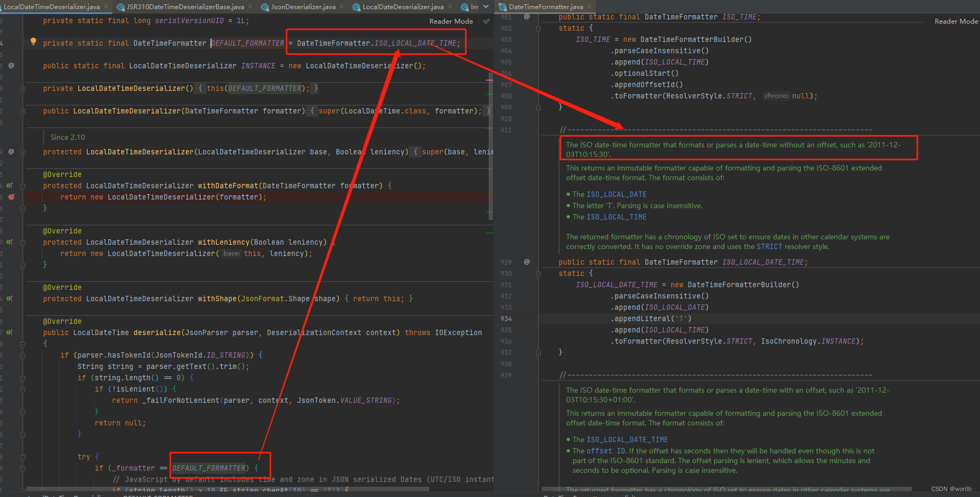The image size is (980, 497).
Task: Close the JSR310DateTimeDeserializerBase.java tab
Action: pyautogui.click(x=250, y=7)
